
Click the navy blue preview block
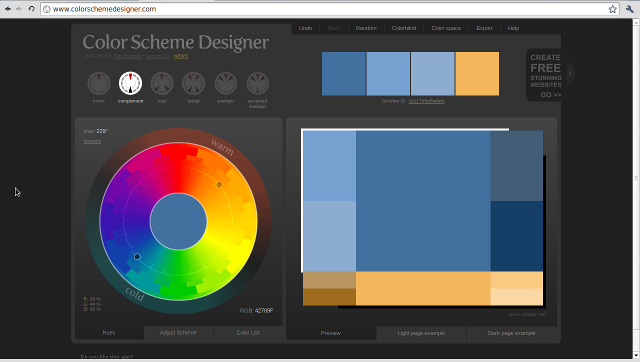[x=516, y=236]
